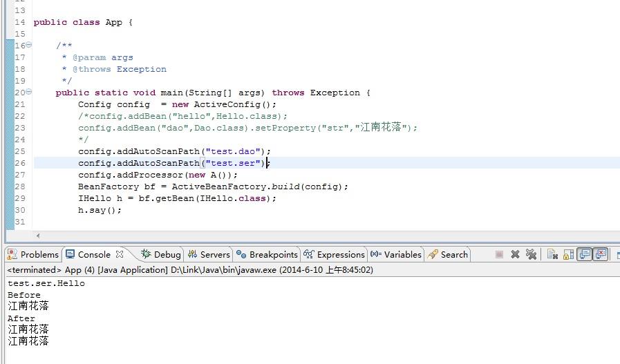Viewport: 620px width, 364px height.
Task: Click the editor horizontal scrollbar left arrow
Action: [x=38, y=236]
